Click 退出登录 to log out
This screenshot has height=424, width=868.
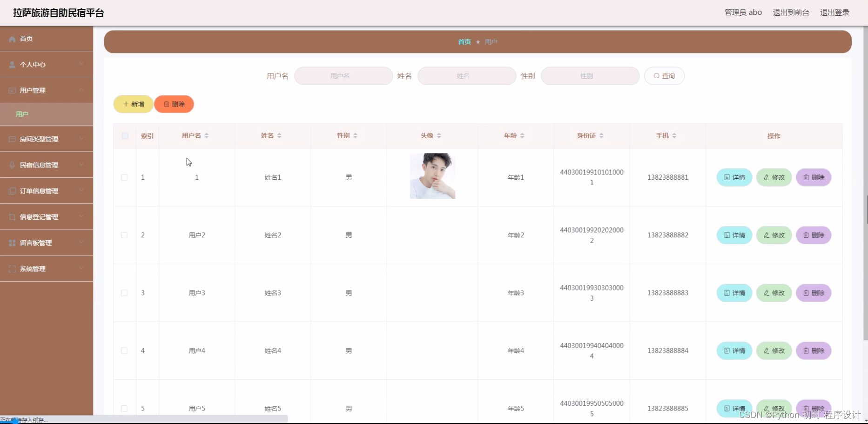834,13
